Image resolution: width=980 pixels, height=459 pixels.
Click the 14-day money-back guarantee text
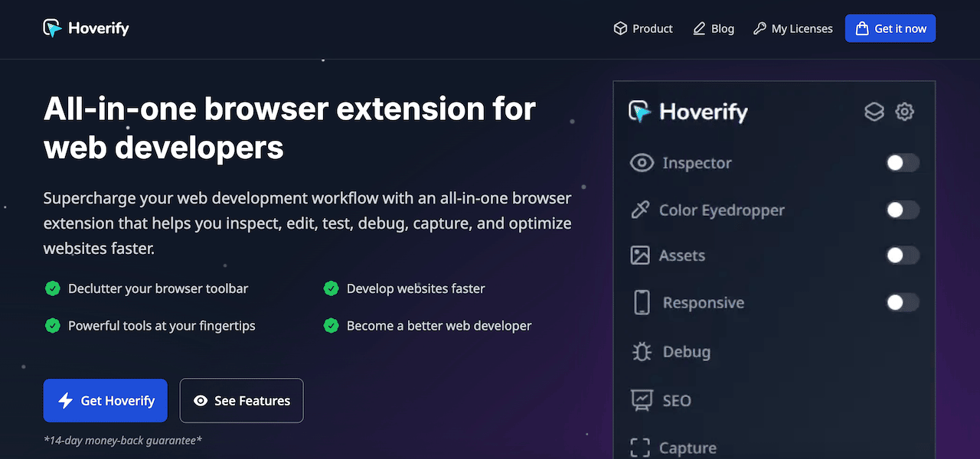122,440
